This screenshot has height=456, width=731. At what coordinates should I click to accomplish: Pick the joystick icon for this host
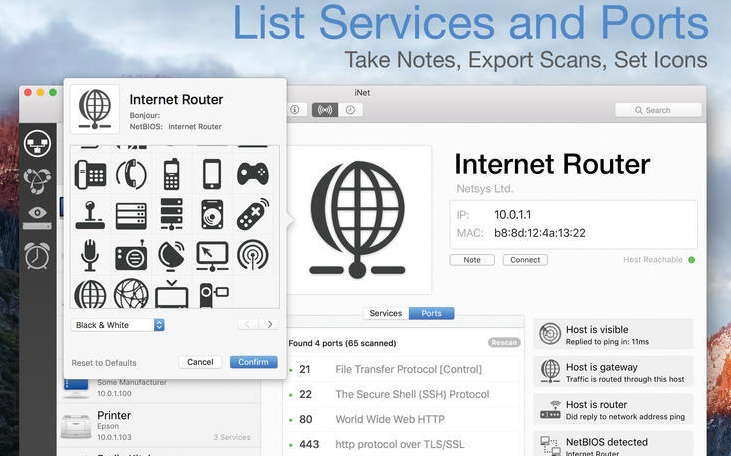coord(90,215)
